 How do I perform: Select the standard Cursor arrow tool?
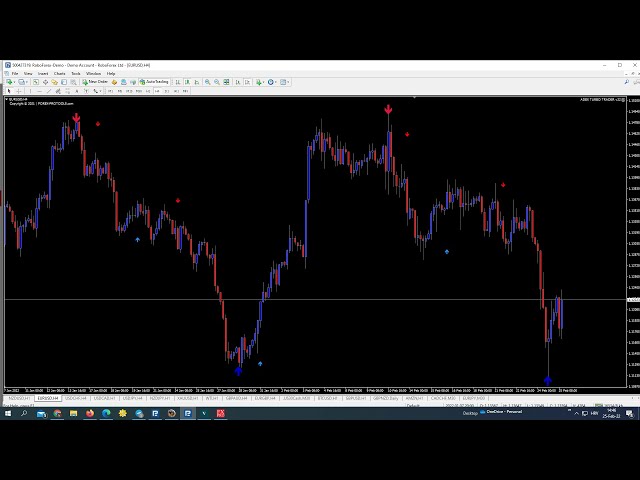[x=8, y=91]
